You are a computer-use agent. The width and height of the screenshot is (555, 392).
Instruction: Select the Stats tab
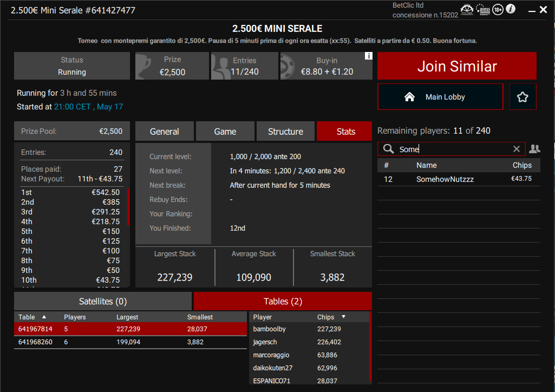345,131
